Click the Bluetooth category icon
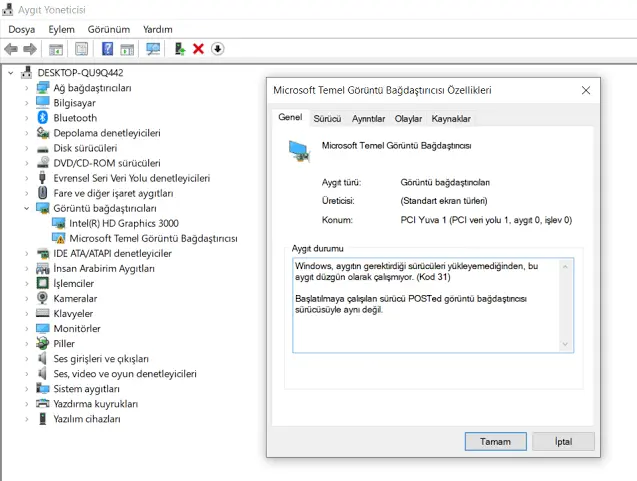The height and width of the screenshot is (481, 637). click(x=43, y=118)
